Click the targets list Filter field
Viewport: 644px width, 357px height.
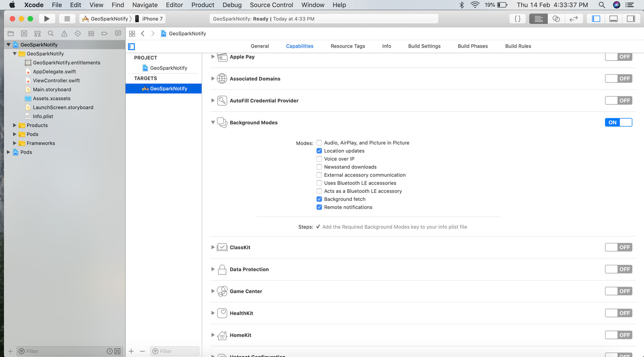175,351
